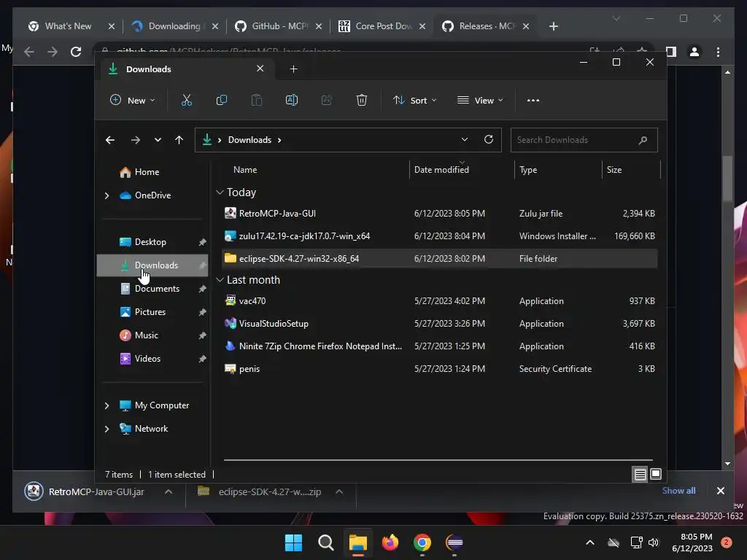The height and width of the screenshot is (560, 747).
Task: Click File Explorer icon in taskbar
Action: click(x=357, y=542)
